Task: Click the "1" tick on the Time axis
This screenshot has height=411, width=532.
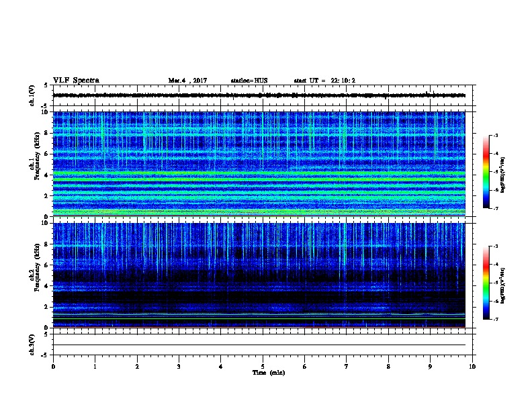Action: point(95,366)
